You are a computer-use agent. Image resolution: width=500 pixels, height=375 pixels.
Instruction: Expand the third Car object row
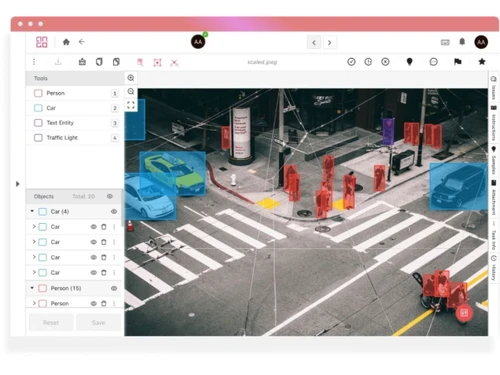[x=34, y=257]
